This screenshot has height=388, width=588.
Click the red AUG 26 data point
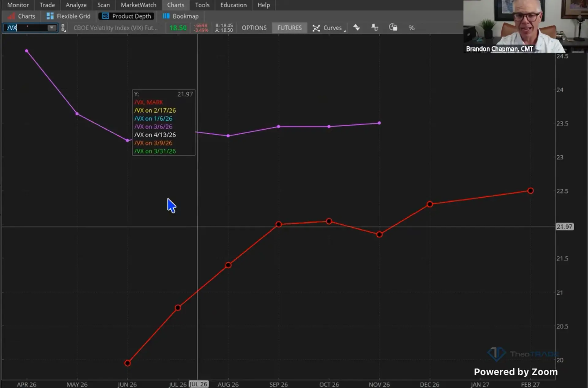[228, 265]
